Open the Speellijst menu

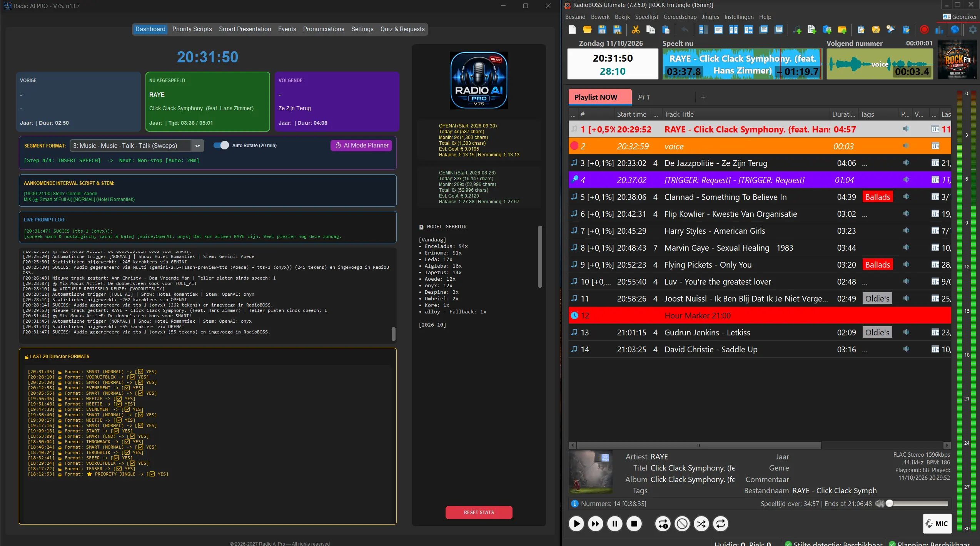[646, 17]
